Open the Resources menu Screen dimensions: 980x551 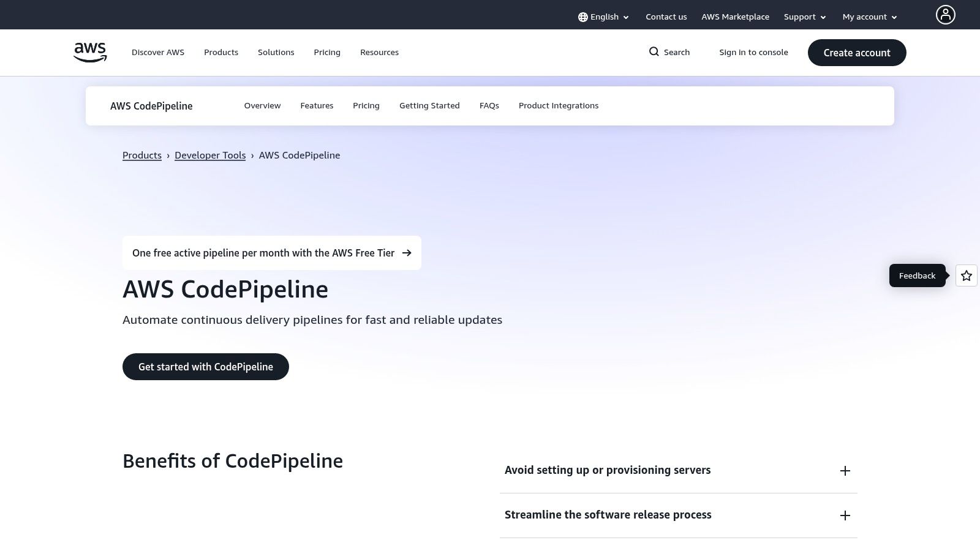pyautogui.click(x=379, y=52)
